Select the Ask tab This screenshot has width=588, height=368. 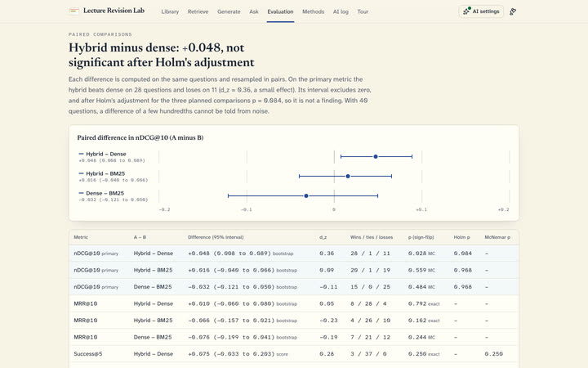(x=254, y=11)
